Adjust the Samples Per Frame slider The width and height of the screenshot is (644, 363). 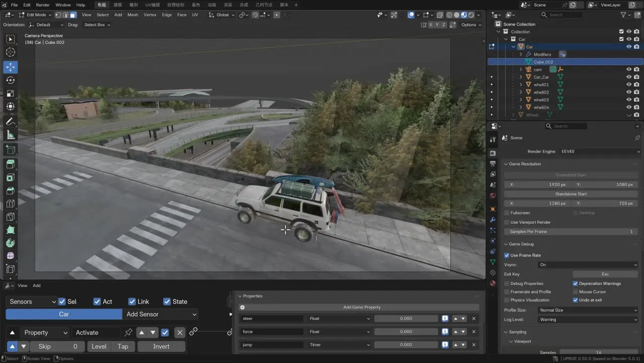(x=571, y=231)
